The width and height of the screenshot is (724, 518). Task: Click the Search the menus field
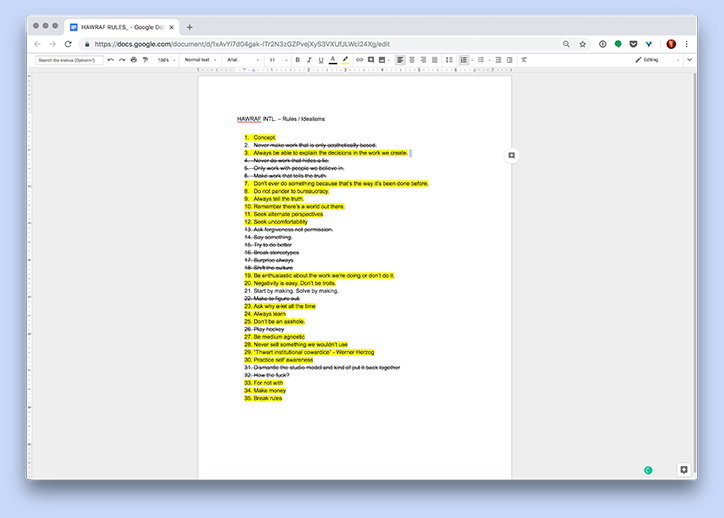coord(69,60)
